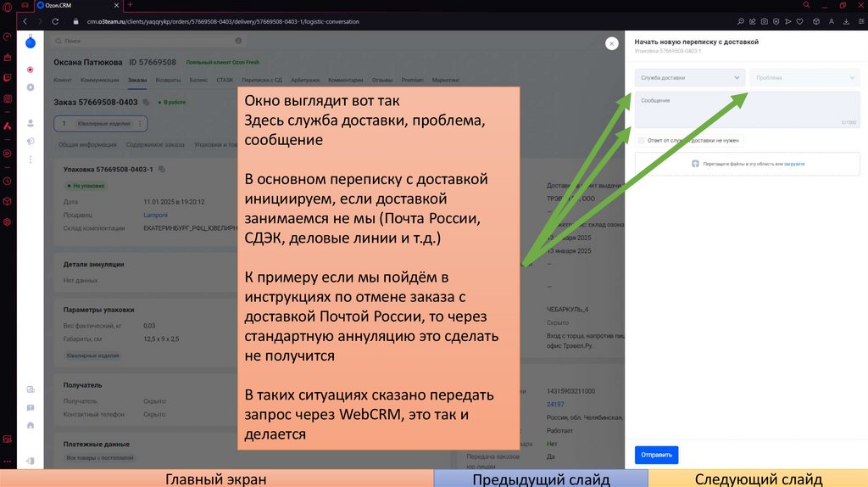Go to Предыдущий слайд button
This screenshot has width=868, height=487.
[541, 479]
